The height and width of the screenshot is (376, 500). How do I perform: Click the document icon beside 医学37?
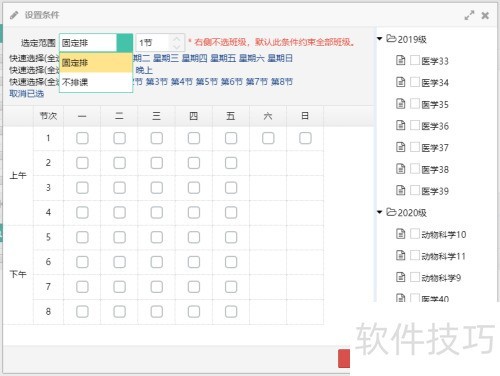(x=400, y=147)
